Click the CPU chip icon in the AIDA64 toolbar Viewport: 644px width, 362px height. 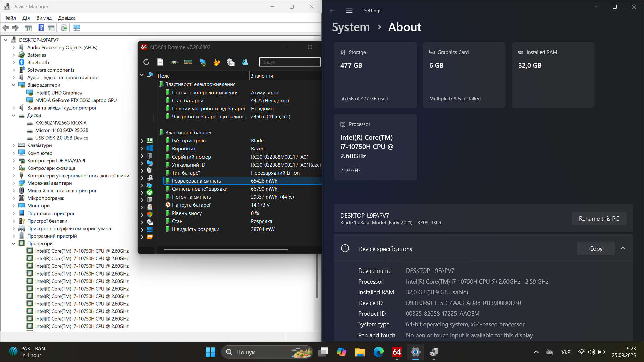pos(174,62)
